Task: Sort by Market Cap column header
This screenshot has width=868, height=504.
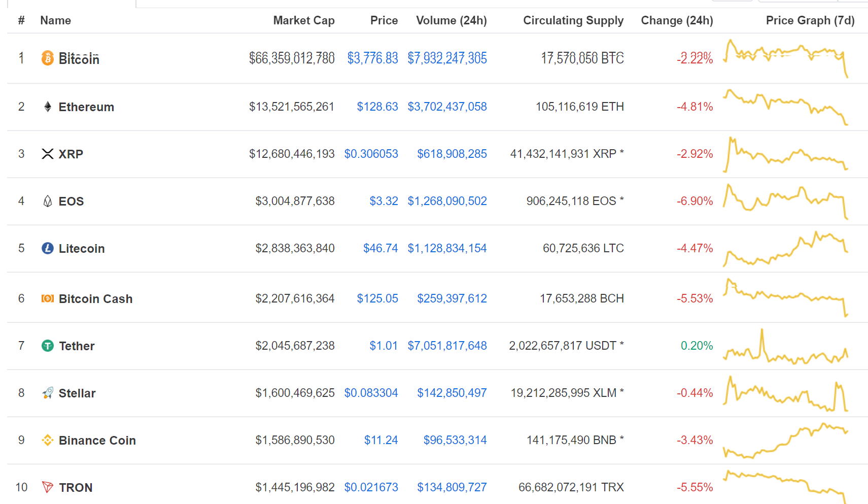Action: 304,20
